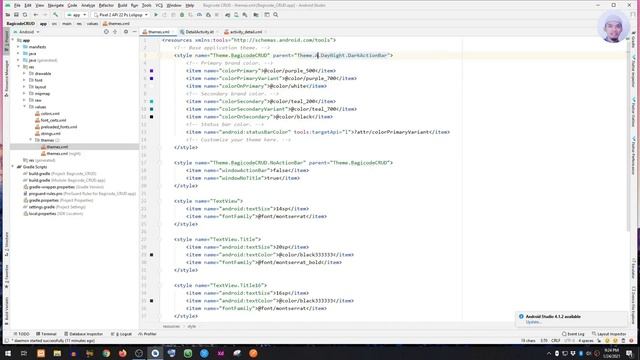Open AVD Manager toolbar icon

pyautogui.click(x=236, y=15)
